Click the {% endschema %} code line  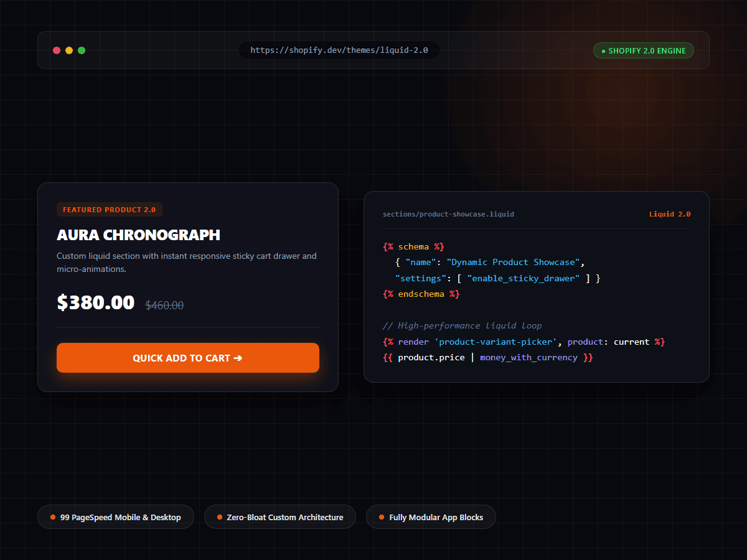(x=421, y=294)
